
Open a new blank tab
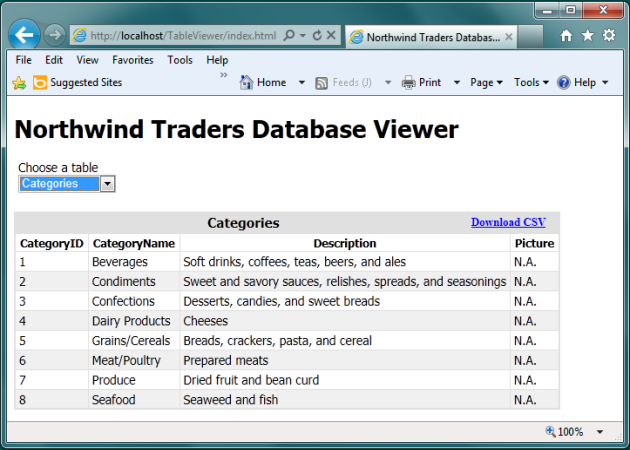(x=530, y=37)
